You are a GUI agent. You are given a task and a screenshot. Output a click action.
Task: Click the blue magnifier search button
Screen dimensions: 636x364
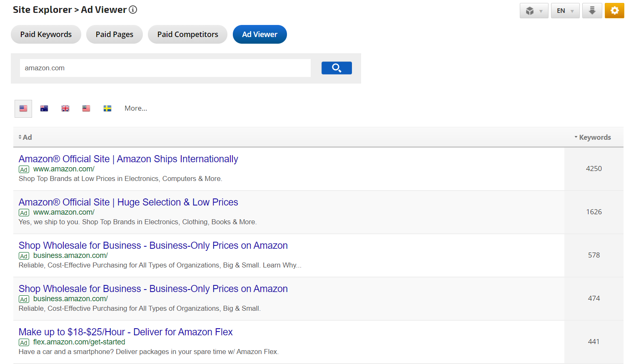(337, 68)
